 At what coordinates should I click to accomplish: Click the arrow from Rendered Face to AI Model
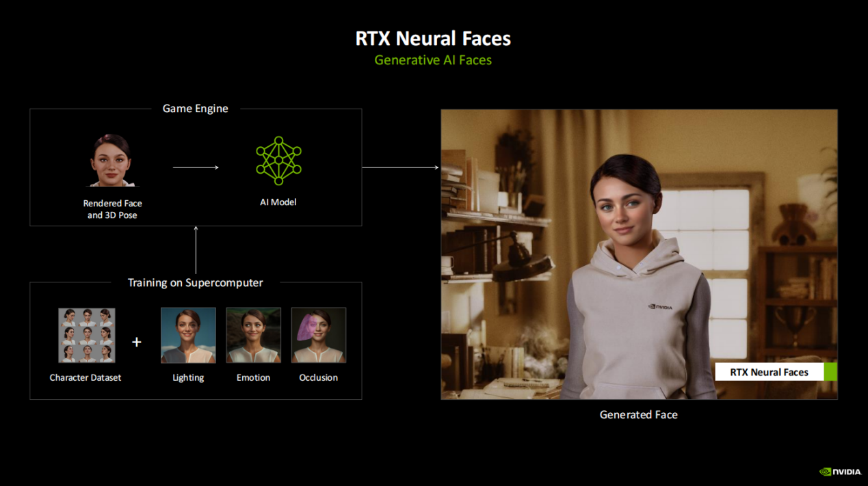pos(196,167)
